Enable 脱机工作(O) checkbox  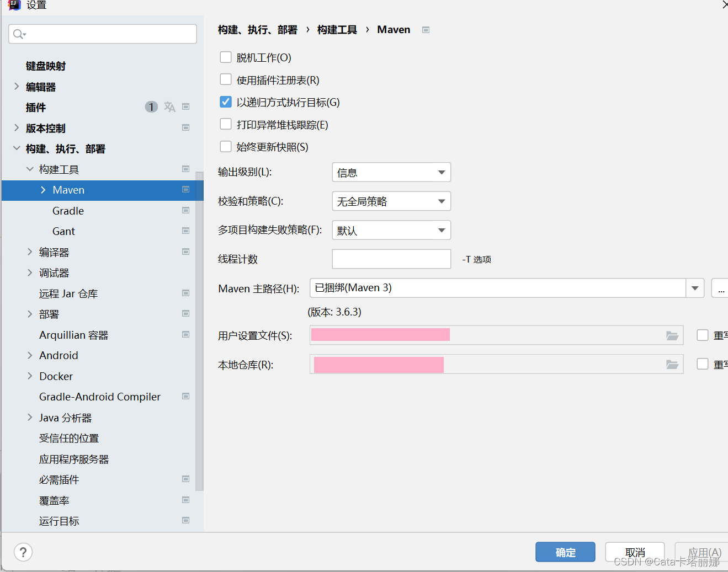[x=226, y=57]
